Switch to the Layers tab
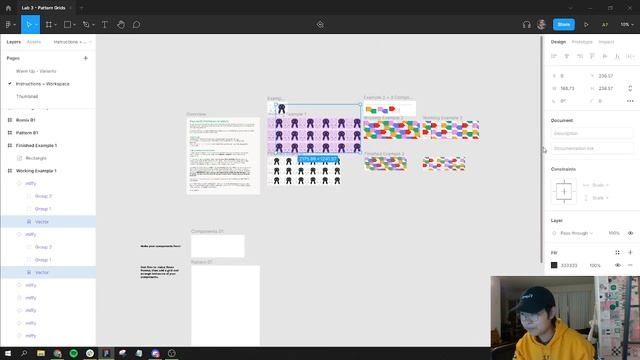Viewport: 640px width, 360px height. click(x=13, y=42)
